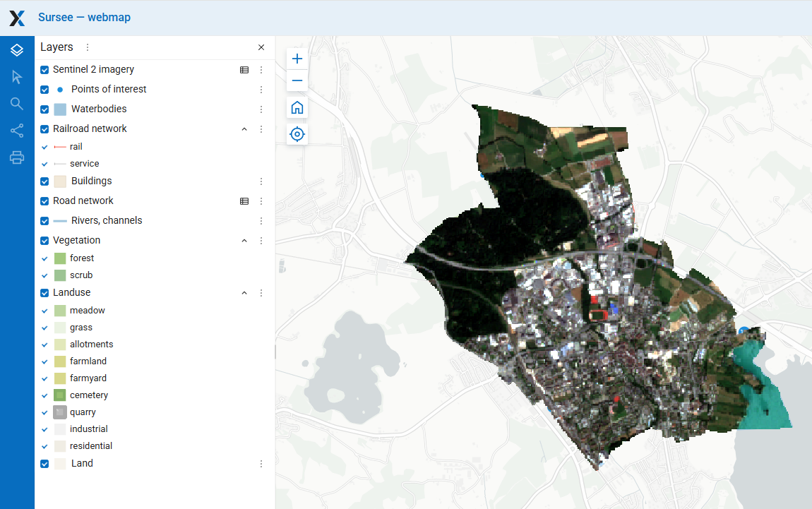Zoom out on the map

[297, 80]
